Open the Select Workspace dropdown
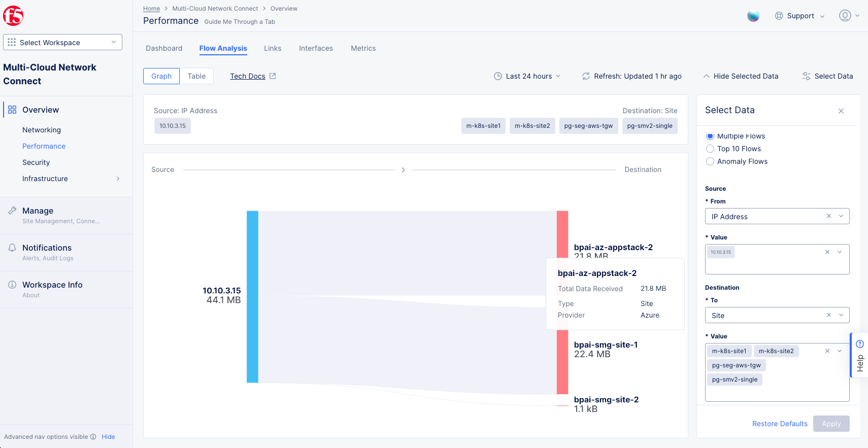The width and height of the screenshot is (868, 448). pos(63,42)
